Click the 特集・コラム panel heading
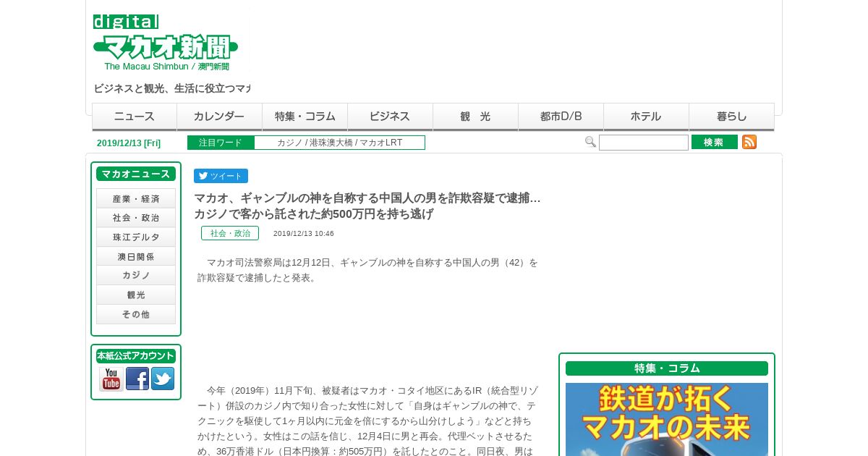 click(x=667, y=368)
